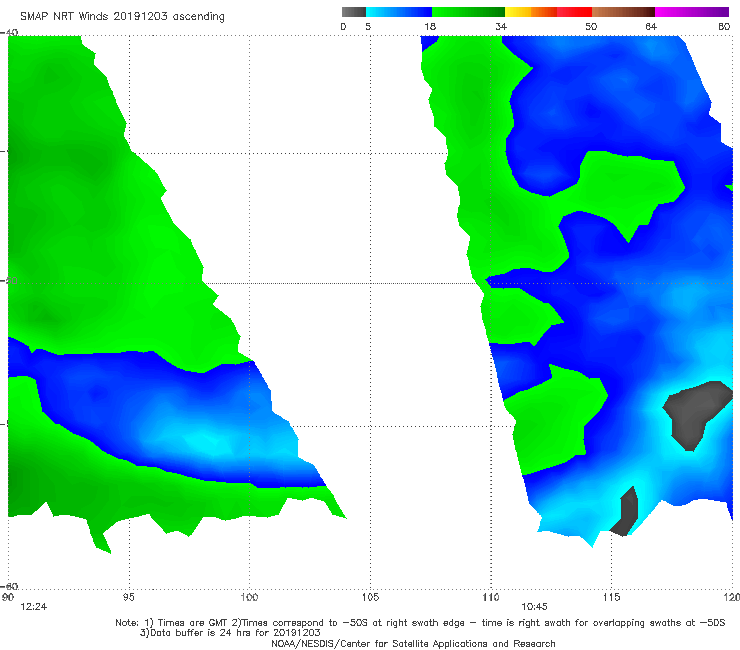The image size is (740, 650).
Task: Click the NOAA/NESDIS Center for Satellite Applications credit
Action: 413,643
